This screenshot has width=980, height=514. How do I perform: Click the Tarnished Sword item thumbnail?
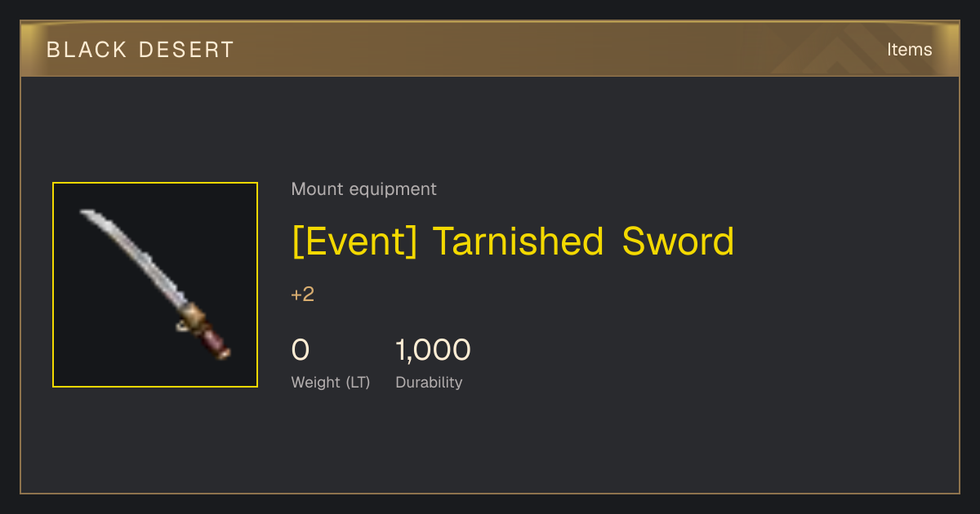coord(155,285)
